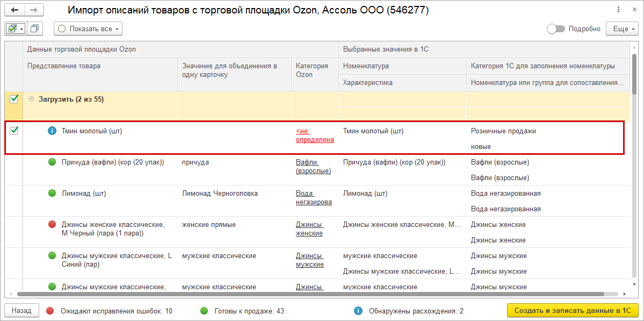This screenshot has width=644, height=321.
Task: Collapse the Загрузить (2 из 55) group
Action: click(31, 99)
